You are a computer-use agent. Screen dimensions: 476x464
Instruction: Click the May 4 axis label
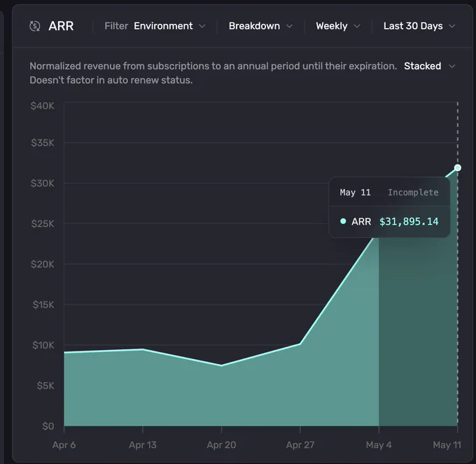point(379,445)
